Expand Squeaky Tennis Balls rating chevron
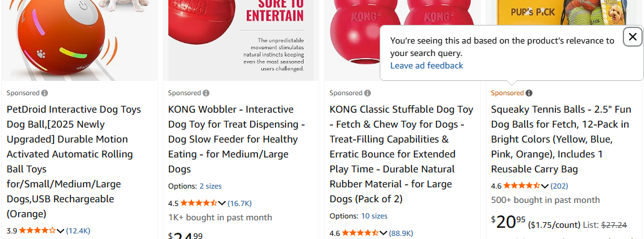Viewport: 644px width, 239px height. tap(545, 186)
